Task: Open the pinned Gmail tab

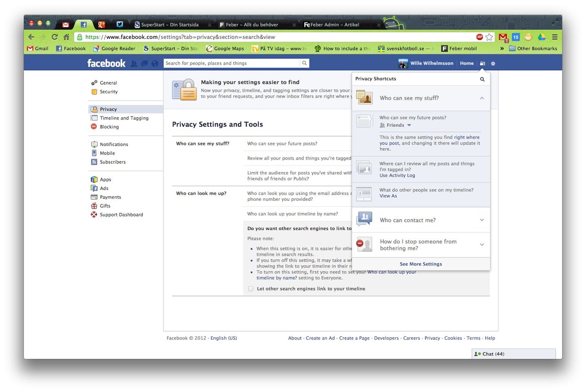Action: (66, 25)
